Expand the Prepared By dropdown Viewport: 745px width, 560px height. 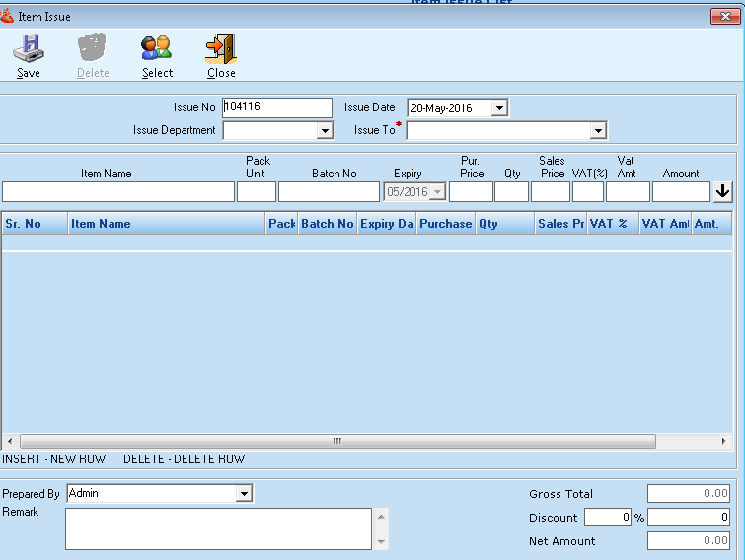(x=244, y=494)
